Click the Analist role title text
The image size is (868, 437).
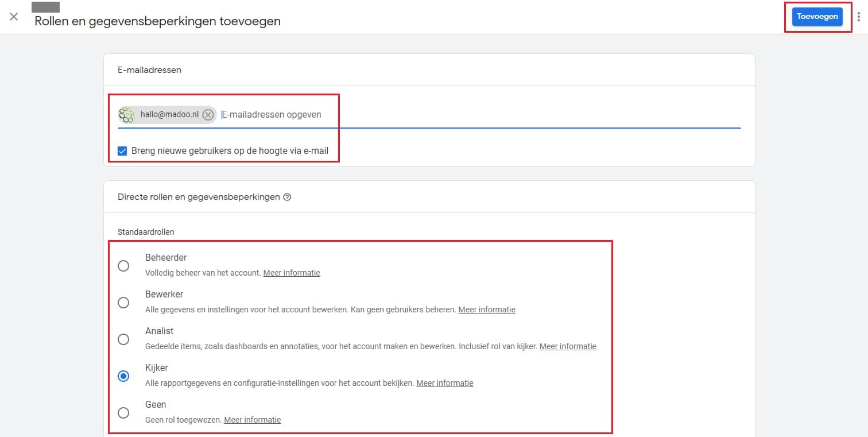pos(160,331)
